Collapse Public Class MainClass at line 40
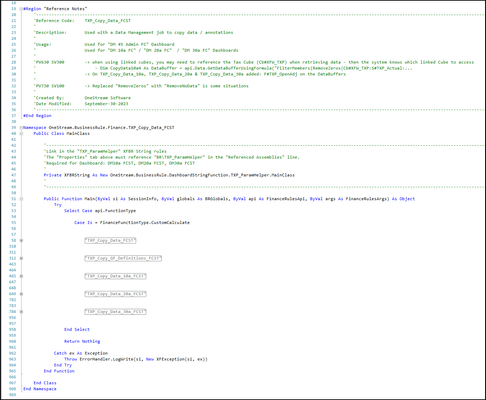Screen dimensions: 486x400 click(x=21, y=134)
